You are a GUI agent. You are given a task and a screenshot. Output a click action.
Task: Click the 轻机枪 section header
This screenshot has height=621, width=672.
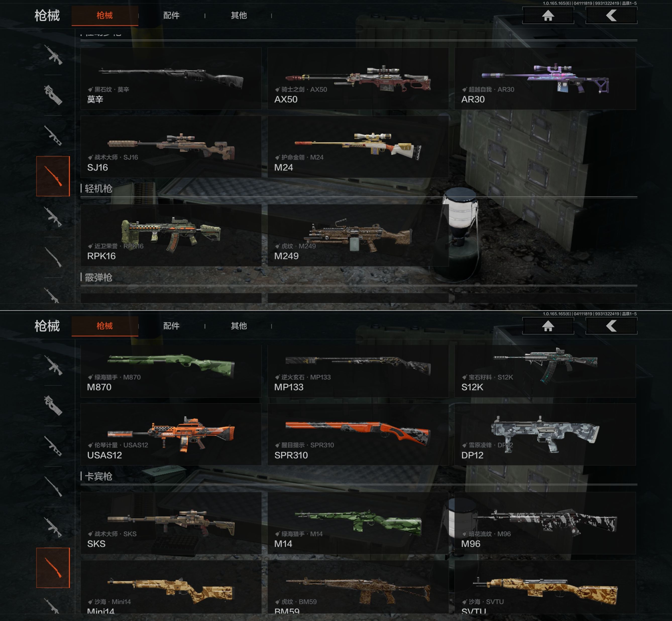98,188
